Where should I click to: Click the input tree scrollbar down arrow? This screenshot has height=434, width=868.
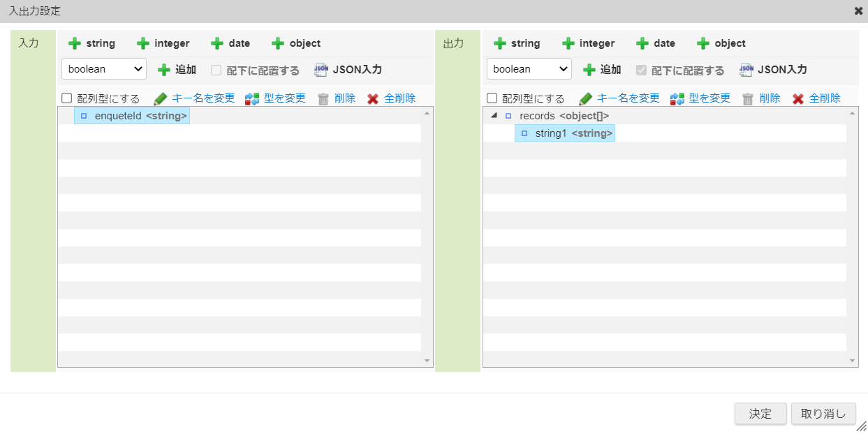click(427, 361)
